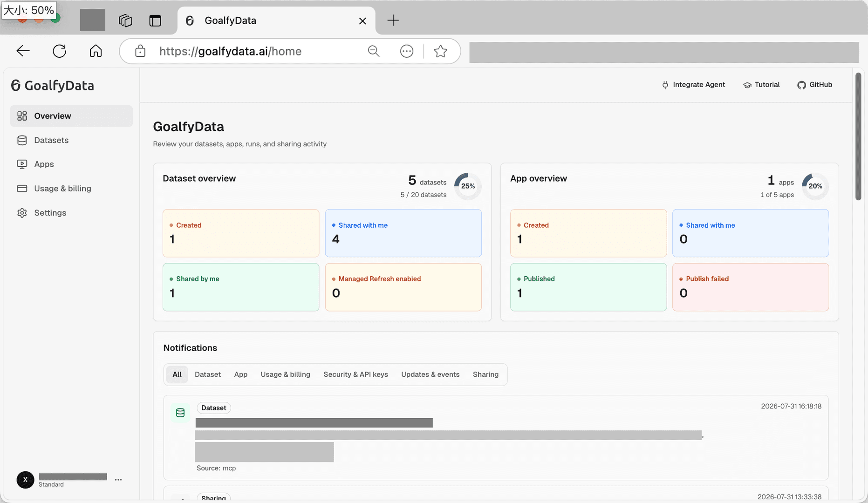The image size is (868, 503).
Task: Click the "1 of 5 apps" text
Action: click(x=777, y=195)
